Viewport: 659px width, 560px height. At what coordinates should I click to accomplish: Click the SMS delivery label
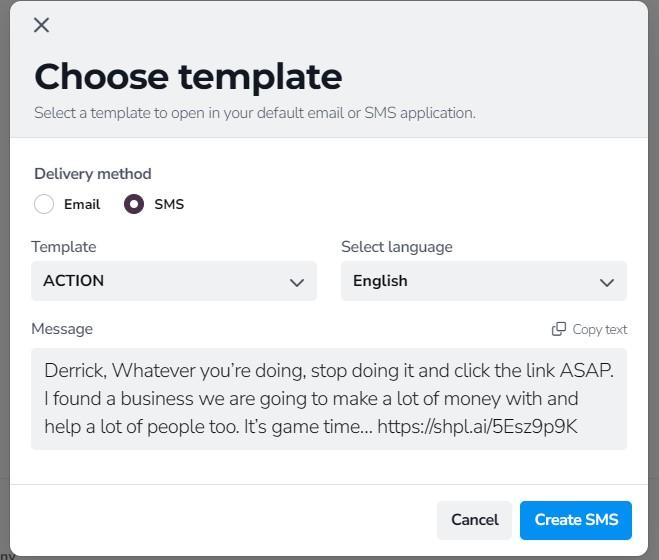click(x=169, y=204)
